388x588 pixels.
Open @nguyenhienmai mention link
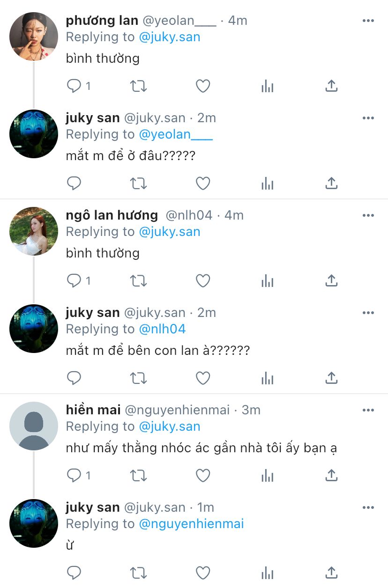192,524
